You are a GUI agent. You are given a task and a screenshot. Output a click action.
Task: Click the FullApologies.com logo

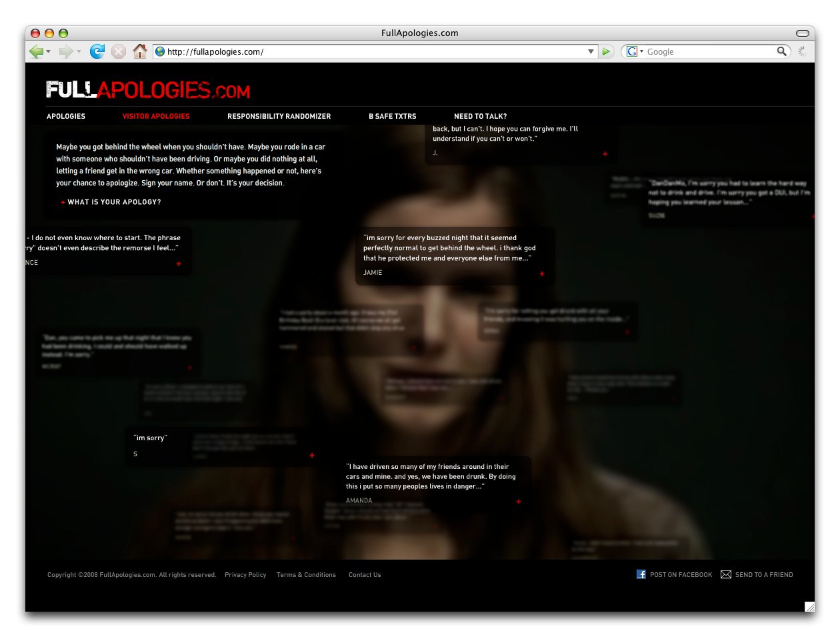click(148, 89)
